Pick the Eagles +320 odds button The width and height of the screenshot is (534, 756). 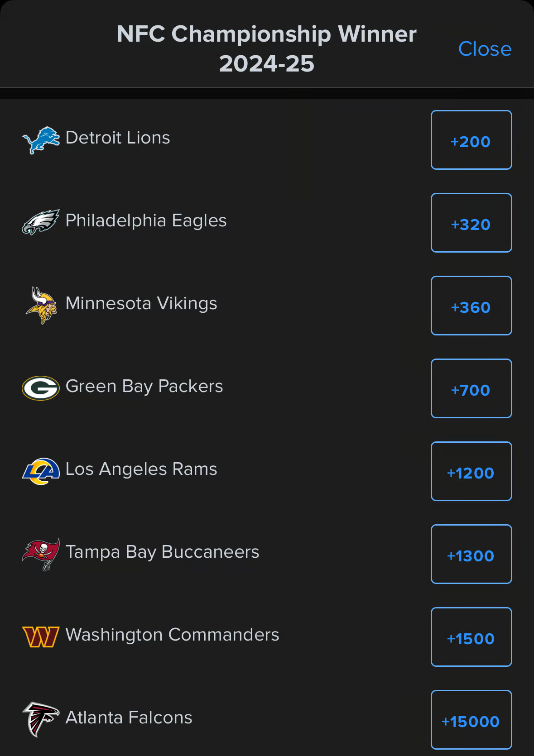click(471, 223)
